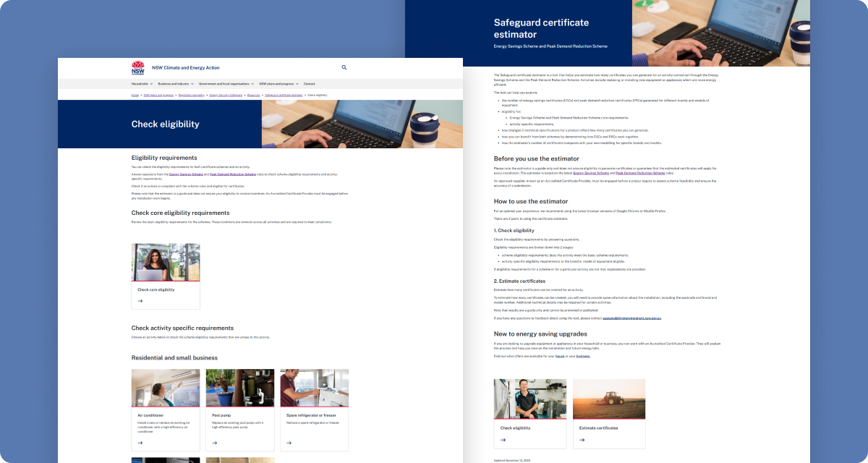
Task: Go to Contact in the navigation bar
Action: coord(309,84)
